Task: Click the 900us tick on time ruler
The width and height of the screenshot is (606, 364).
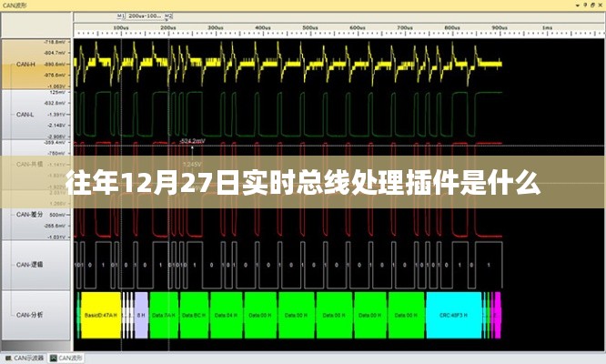Action: point(500,28)
